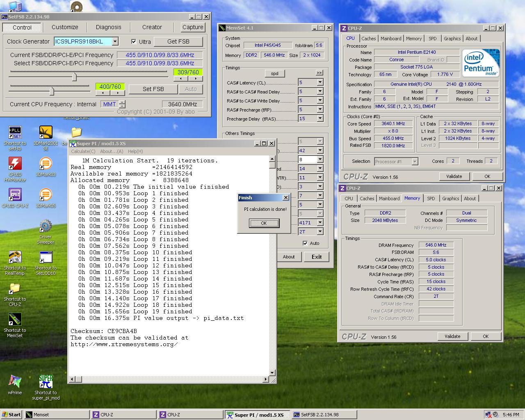Image resolution: width=525 pixels, height=420 pixels.
Task: Click the spd button in MemSet
Action: pyautogui.click(x=275, y=73)
